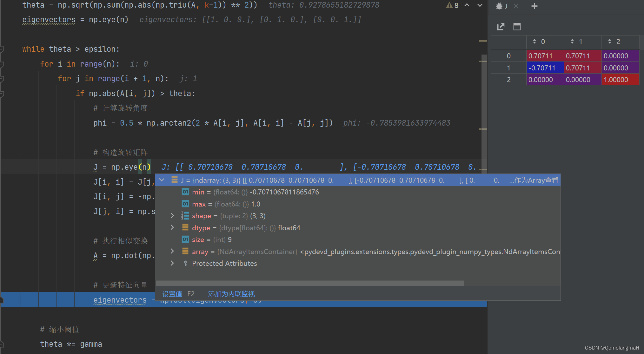Click the bug icon on J tab
Viewport: 644px width, 354px height.
499,6
